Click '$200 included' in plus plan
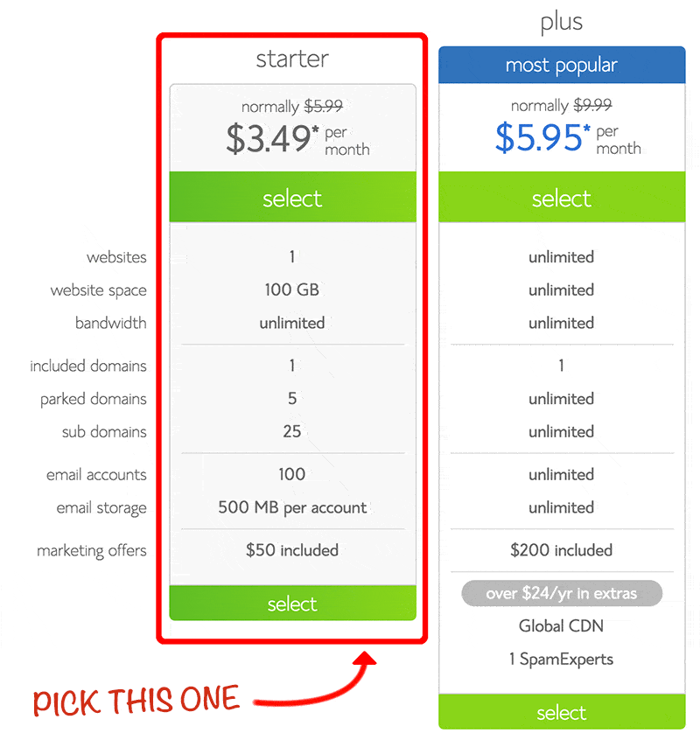Viewport: 700px width, 747px height. tap(562, 550)
